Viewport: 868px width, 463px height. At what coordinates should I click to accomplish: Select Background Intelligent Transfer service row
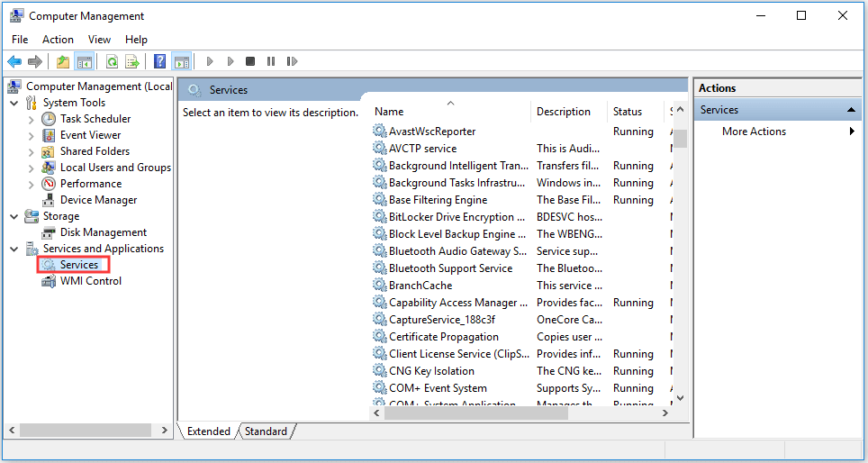point(520,166)
